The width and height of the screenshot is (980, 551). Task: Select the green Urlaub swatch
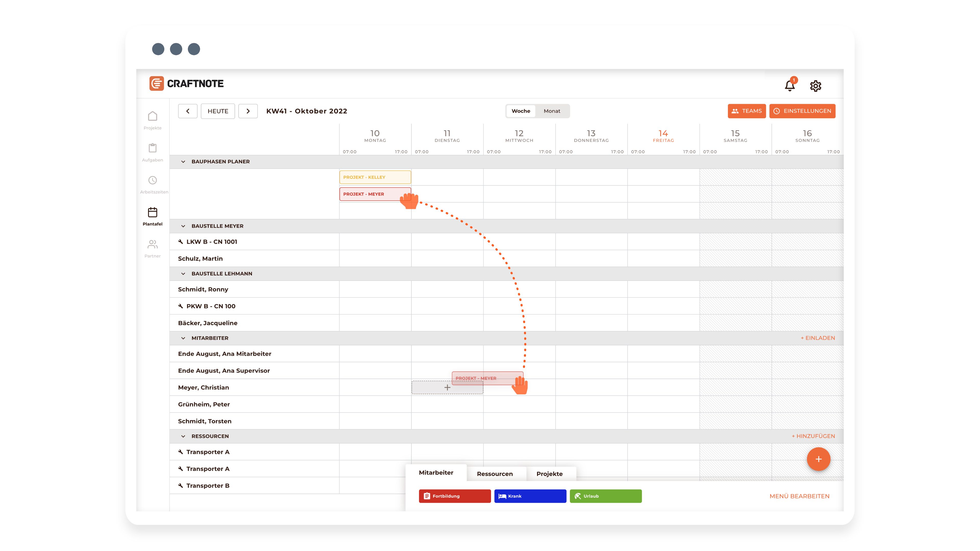point(605,496)
